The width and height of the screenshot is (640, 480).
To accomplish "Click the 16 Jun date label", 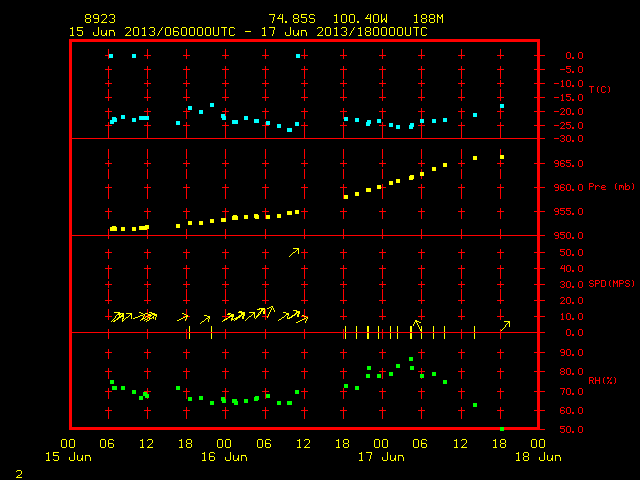I will pyautogui.click(x=224, y=457).
